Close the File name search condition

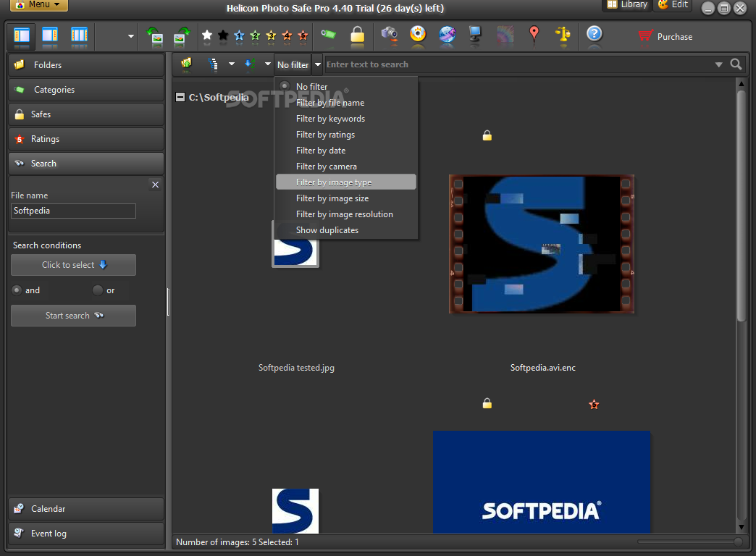pos(155,185)
